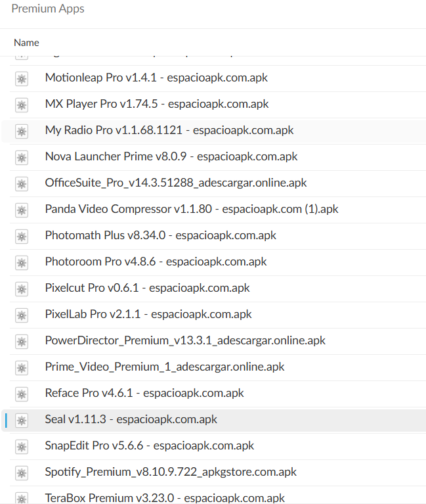The image size is (426, 504).
Task: Select PixelLab Pro v2.1.1 file name
Action: click(x=148, y=314)
